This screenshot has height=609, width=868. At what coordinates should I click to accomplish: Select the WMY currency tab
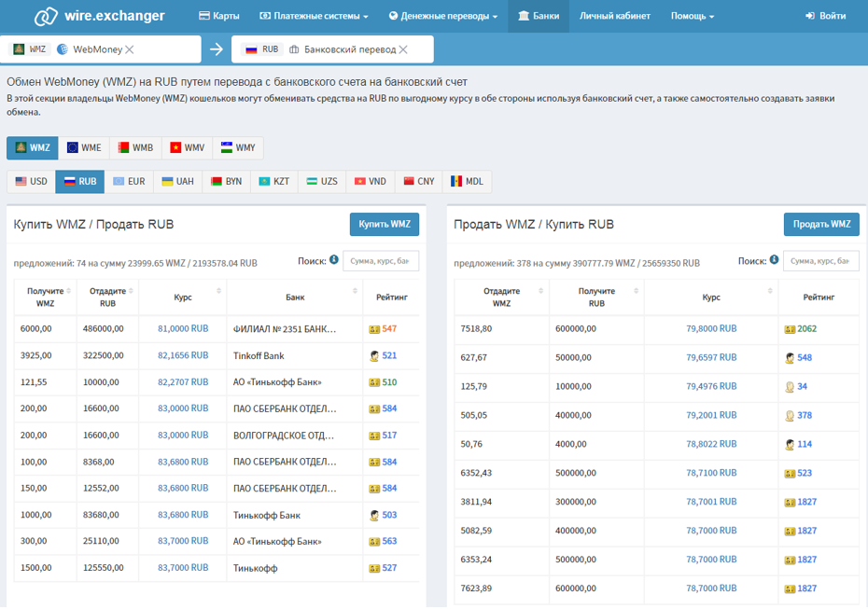point(238,147)
